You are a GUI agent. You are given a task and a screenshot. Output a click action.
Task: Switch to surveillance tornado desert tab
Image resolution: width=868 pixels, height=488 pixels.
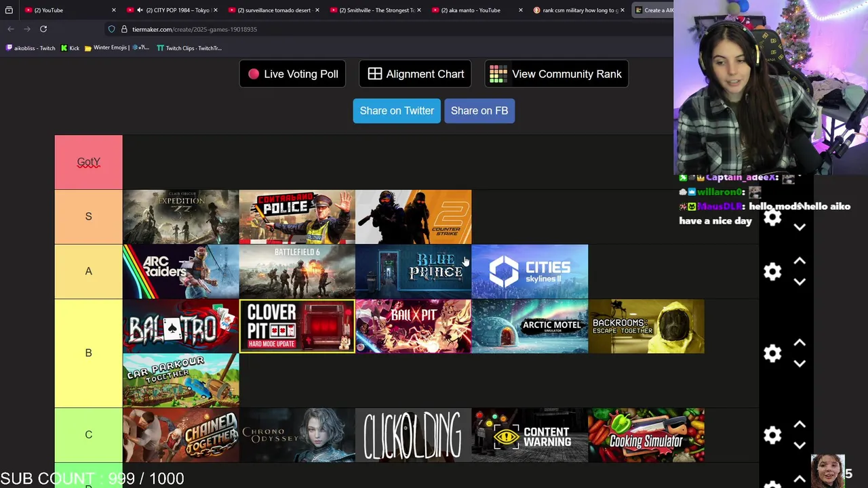[274, 10]
